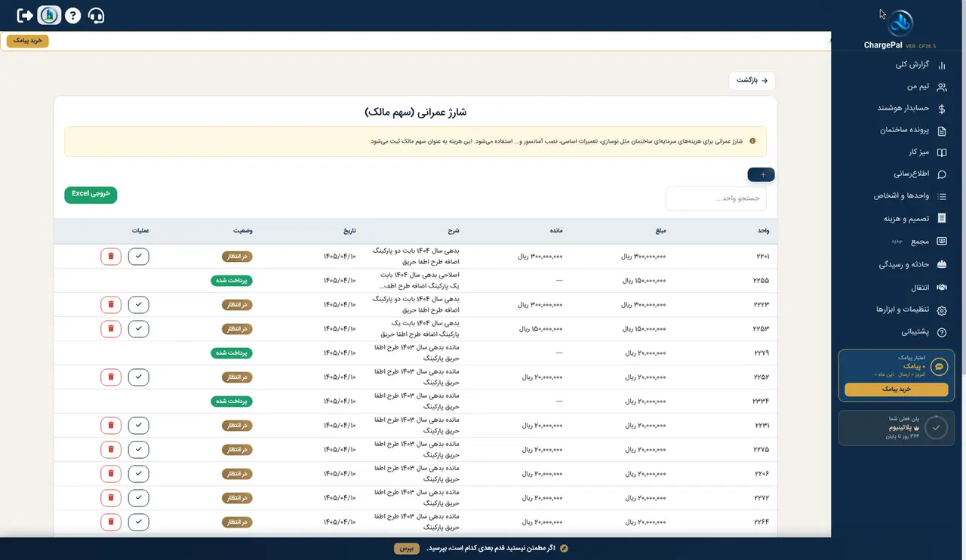The width and height of the screenshot is (966, 560).
Task: Click the پرداخت شده badge for unit ۲۲۵۵
Action: [232, 280]
